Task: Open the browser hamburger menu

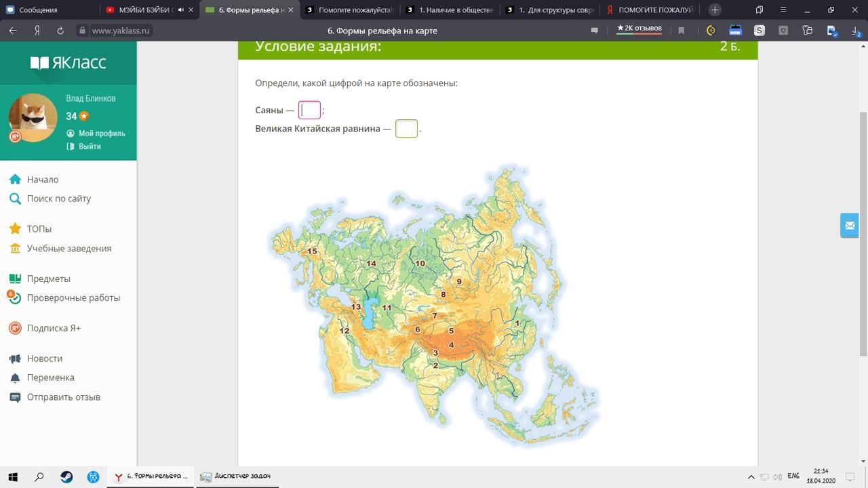Action: [783, 10]
